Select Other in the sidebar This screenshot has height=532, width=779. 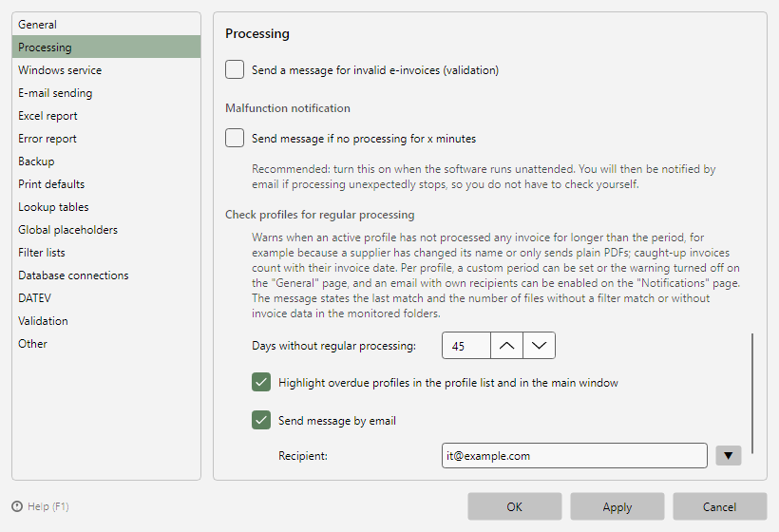coord(106,344)
